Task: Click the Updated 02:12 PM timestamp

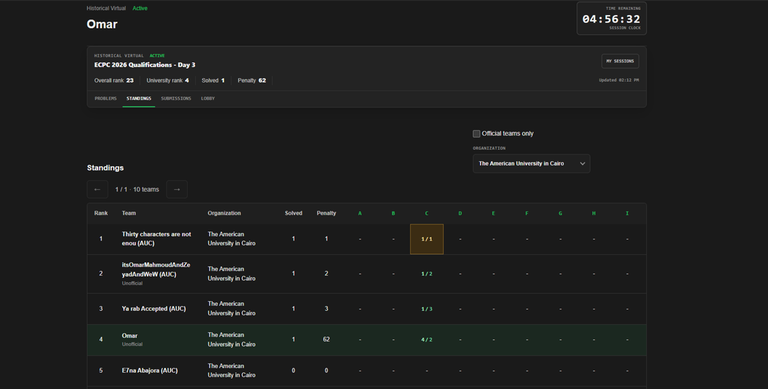Action: (x=619, y=80)
